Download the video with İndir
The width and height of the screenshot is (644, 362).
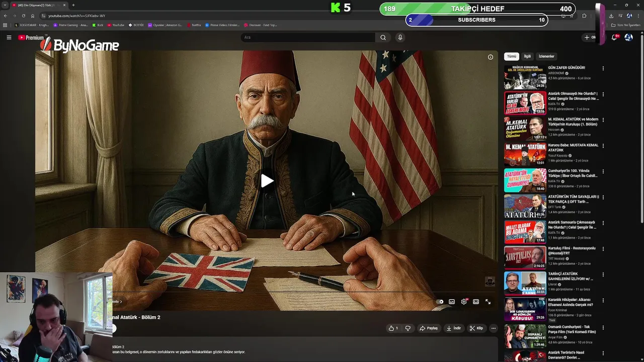point(453,328)
